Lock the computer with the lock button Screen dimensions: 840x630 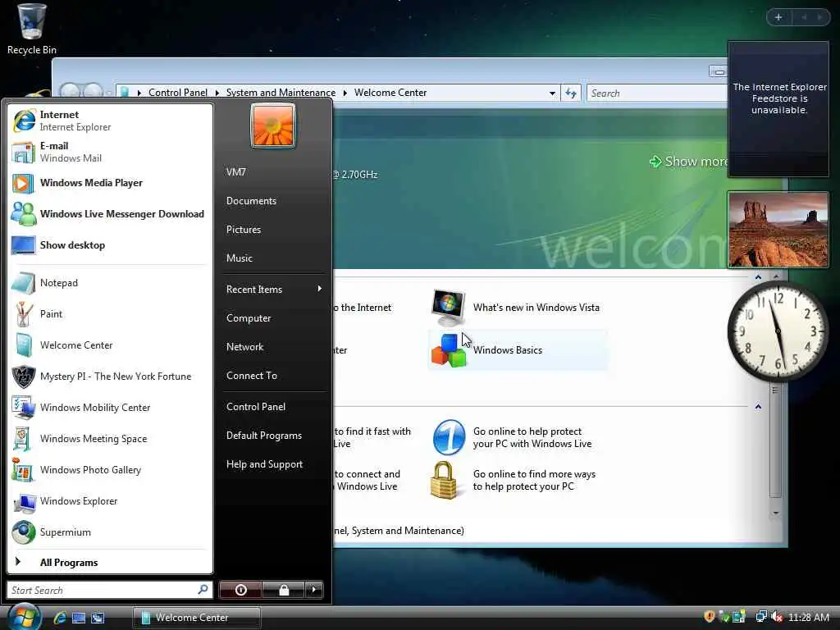[283, 590]
